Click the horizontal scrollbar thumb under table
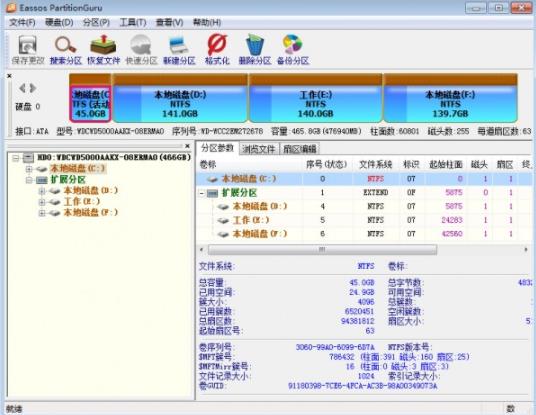This screenshot has width=536, height=415. [x=322, y=250]
